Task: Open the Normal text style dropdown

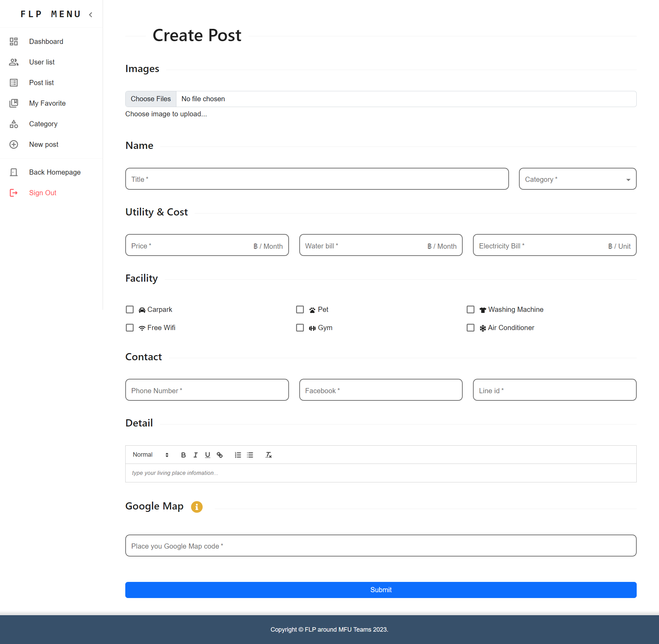Action: [x=147, y=455]
